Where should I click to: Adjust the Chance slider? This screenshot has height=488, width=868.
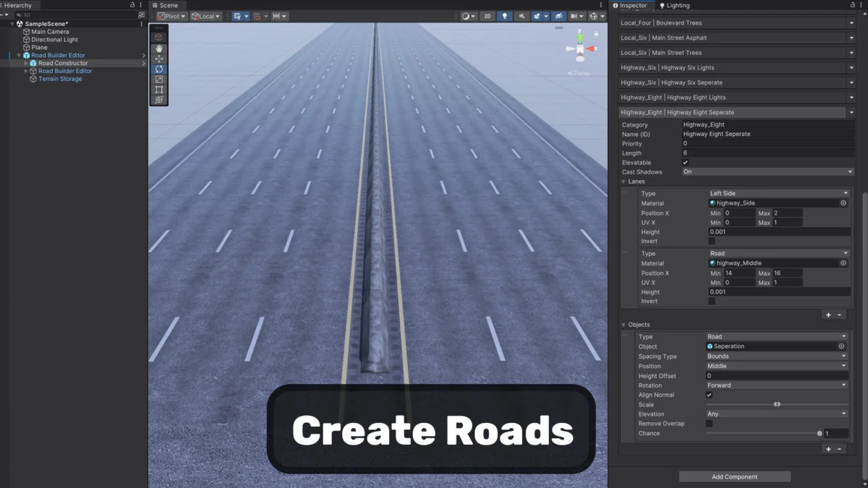tap(819, 434)
